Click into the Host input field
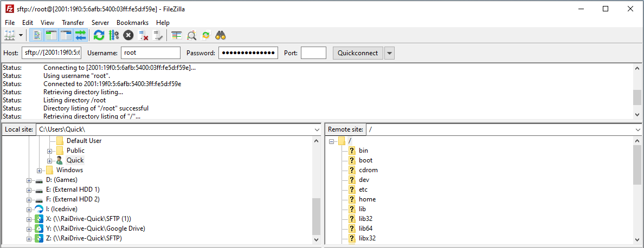644x248 pixels. point(51,53)
